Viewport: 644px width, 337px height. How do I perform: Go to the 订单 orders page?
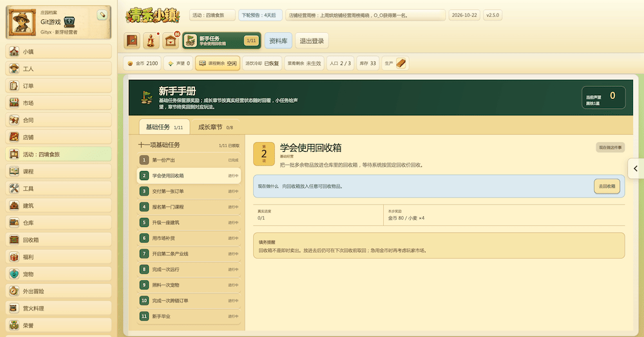[x=59, y=86]
